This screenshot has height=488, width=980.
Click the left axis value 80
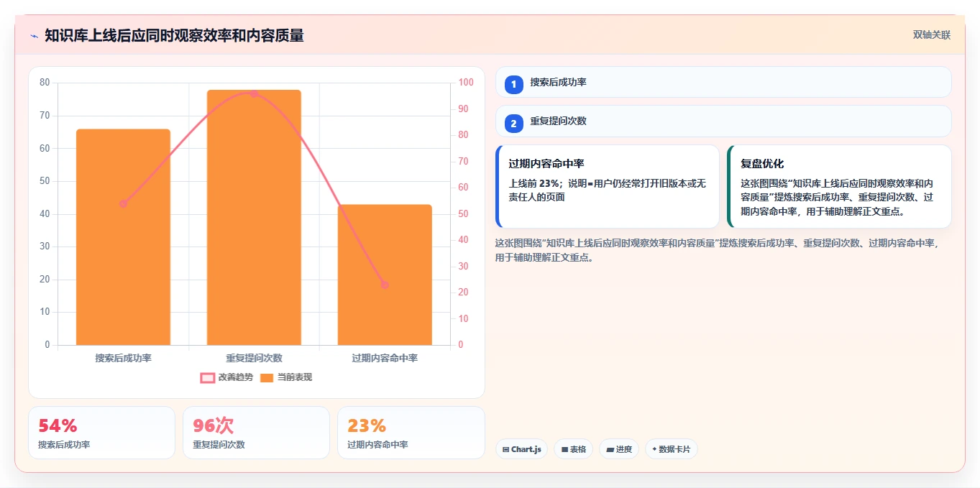(x=45, y=83)
